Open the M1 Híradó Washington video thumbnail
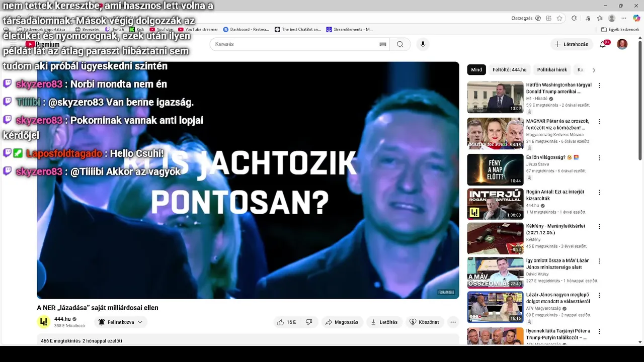The height and width of the screenshot is (362, 644). [x=495, y=97]
